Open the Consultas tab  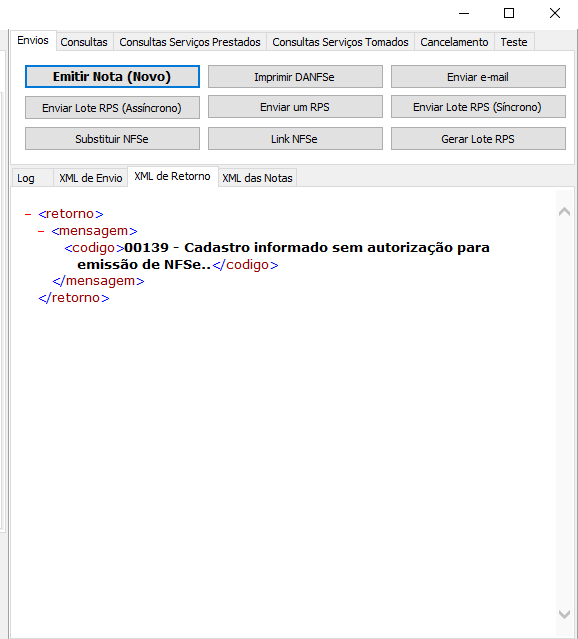point(84,42)
